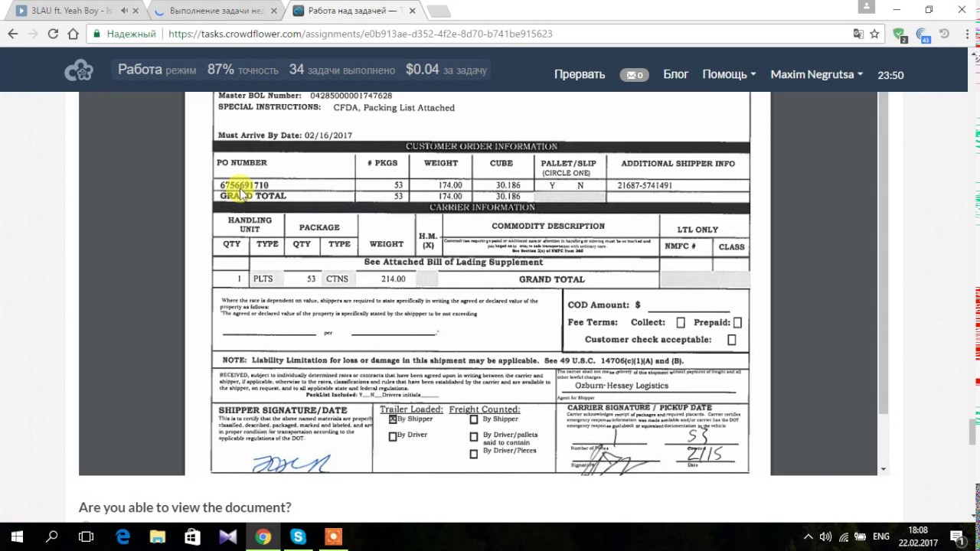Image resolution: width=980 pixels, height=551 pixels.
Task: Click Trailer Loaded By Shipper checkbox
Action: click(393, 419)
